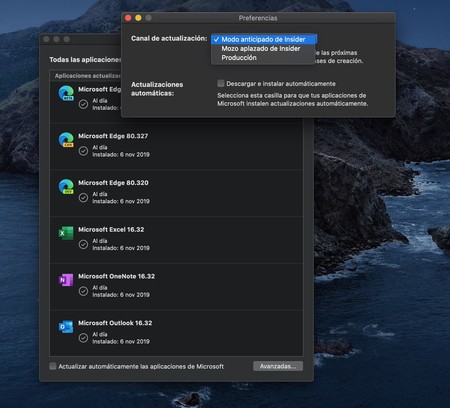The width and height of the screenshot is (450, 408).
Task: Open the Avanzadas... settings button
Action: 278,366
